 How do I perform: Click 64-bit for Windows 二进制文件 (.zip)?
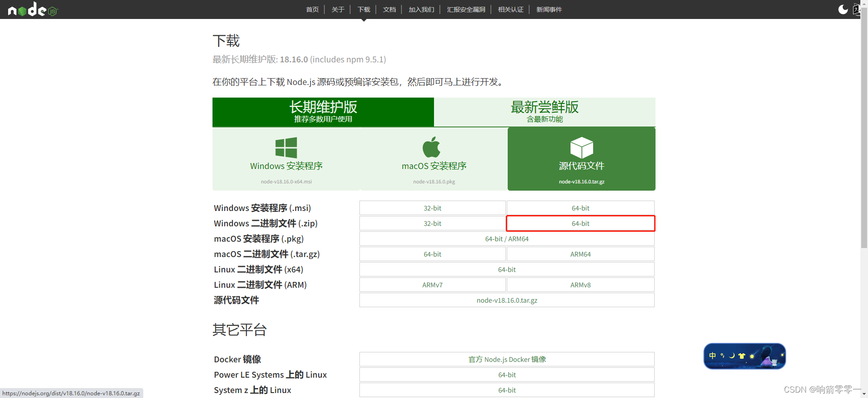pyautogui.click(x=580, y=224)
